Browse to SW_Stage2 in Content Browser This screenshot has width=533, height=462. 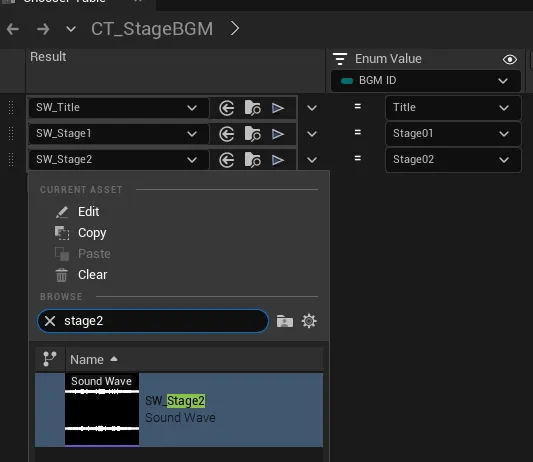pyautogui.click(x=253, y=160)
